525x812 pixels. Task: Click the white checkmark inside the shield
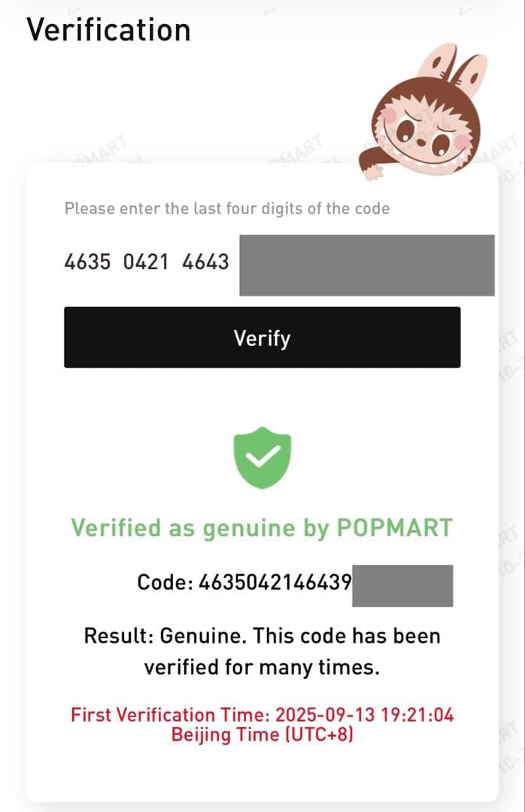pos(262,455)
